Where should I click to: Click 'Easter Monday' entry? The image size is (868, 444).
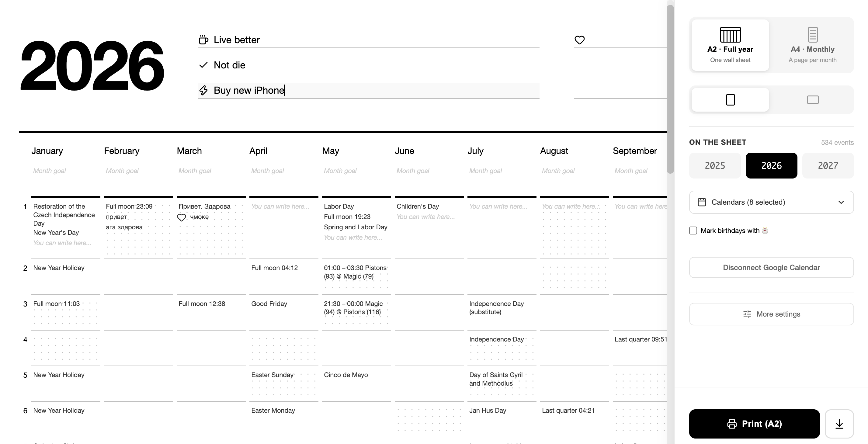point(273,410)
